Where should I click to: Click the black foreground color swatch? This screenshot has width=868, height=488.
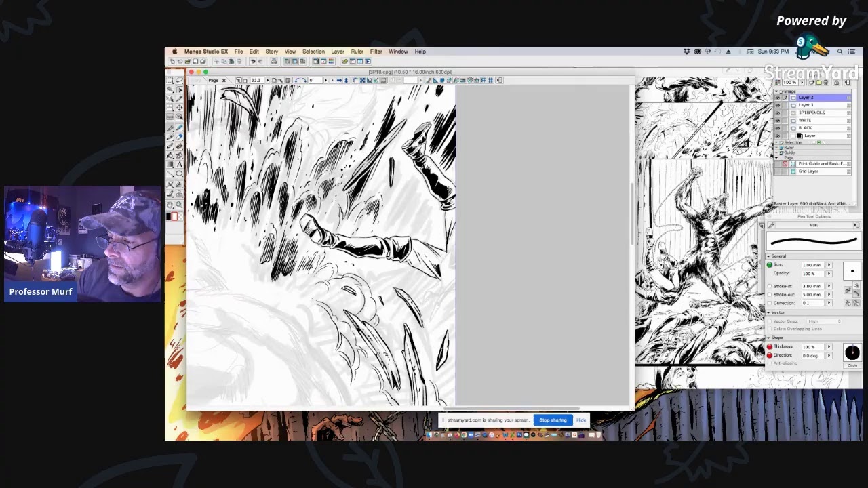click(169, 216)
